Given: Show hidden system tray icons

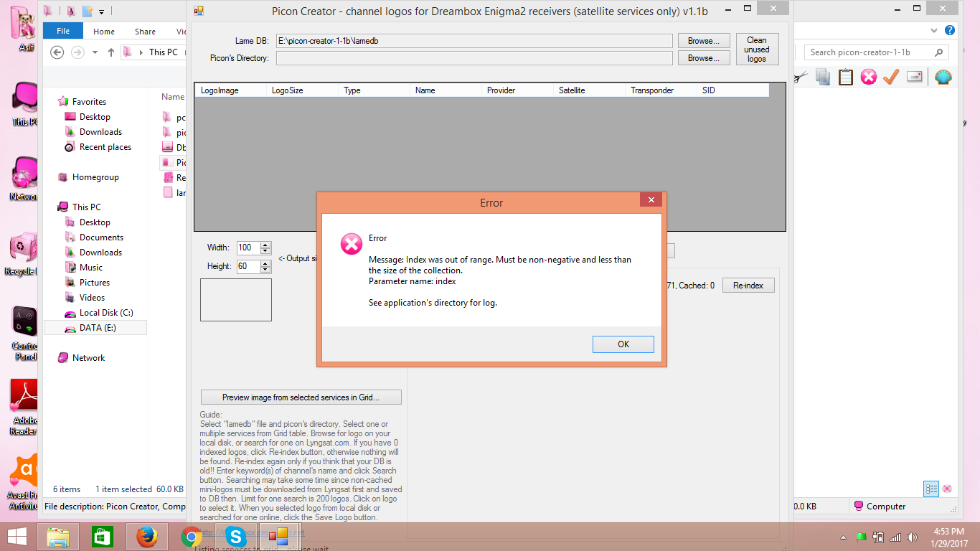Looking at the screenshot, I should pyautogui.click(x=843, y=537).
